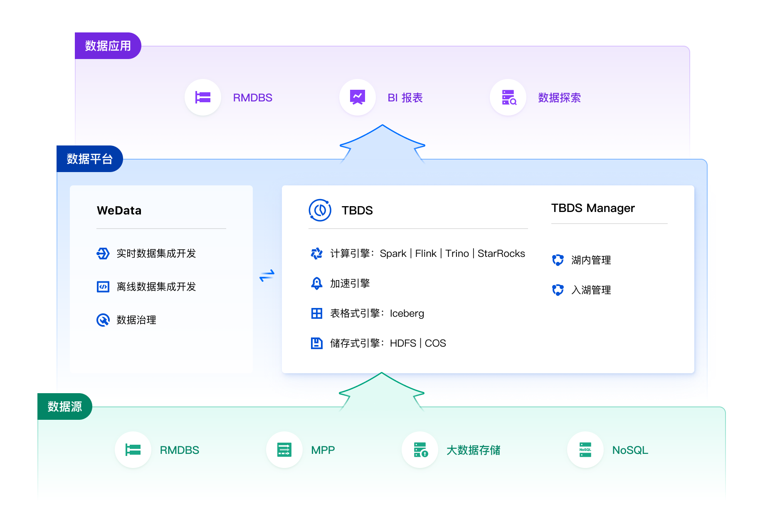This screenshot has width=765, height=532.
Task: Click the 计算引擎 label
Action: [350, 253]
